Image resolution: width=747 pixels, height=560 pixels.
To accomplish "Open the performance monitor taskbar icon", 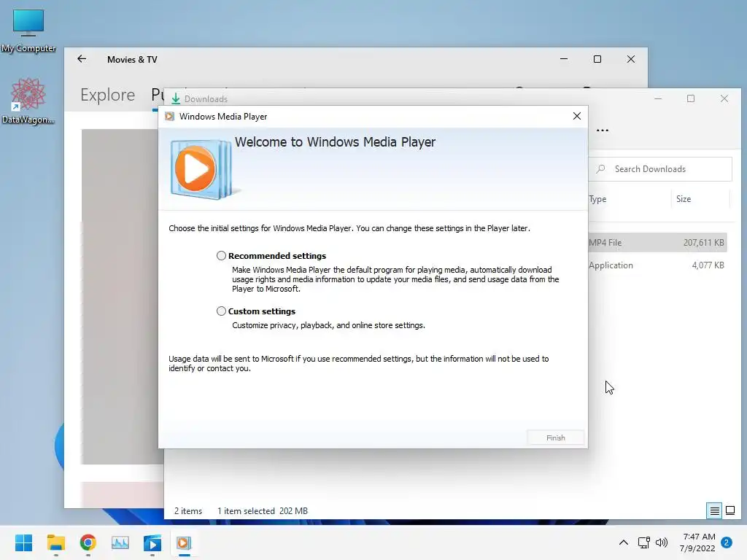I will coord(120,542).
